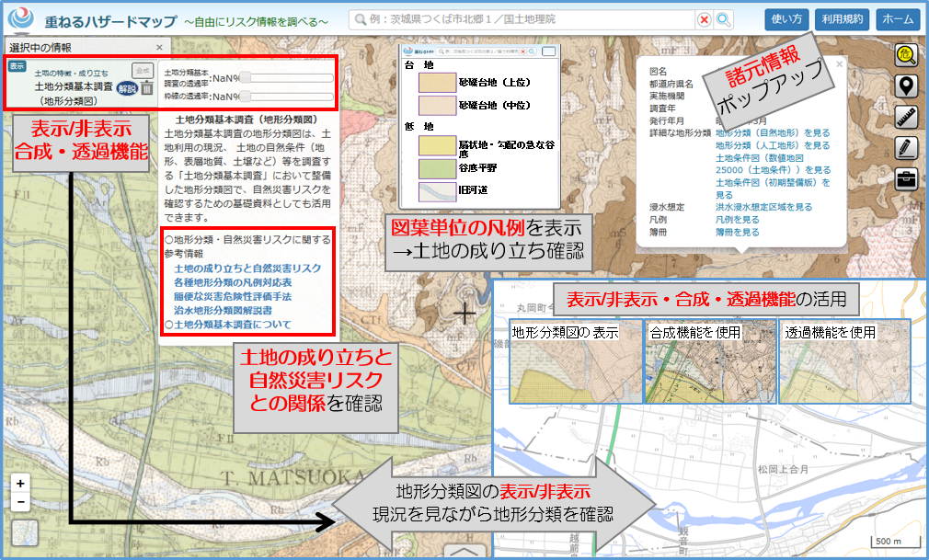Go to ホーム
The image size is (929, 560).
coord(898,19)
